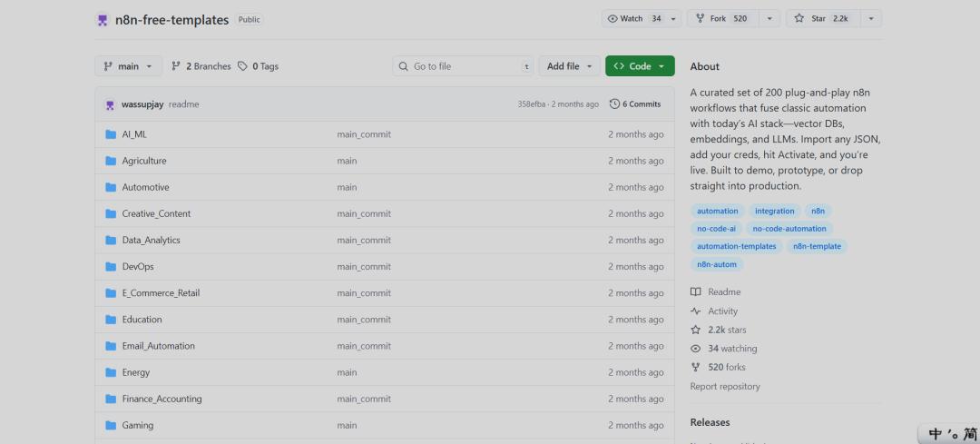Image resolution: width=980 pixels, height=444 pixels.
Task: Select the n8n-template topic tag
Action: [817, 246]
